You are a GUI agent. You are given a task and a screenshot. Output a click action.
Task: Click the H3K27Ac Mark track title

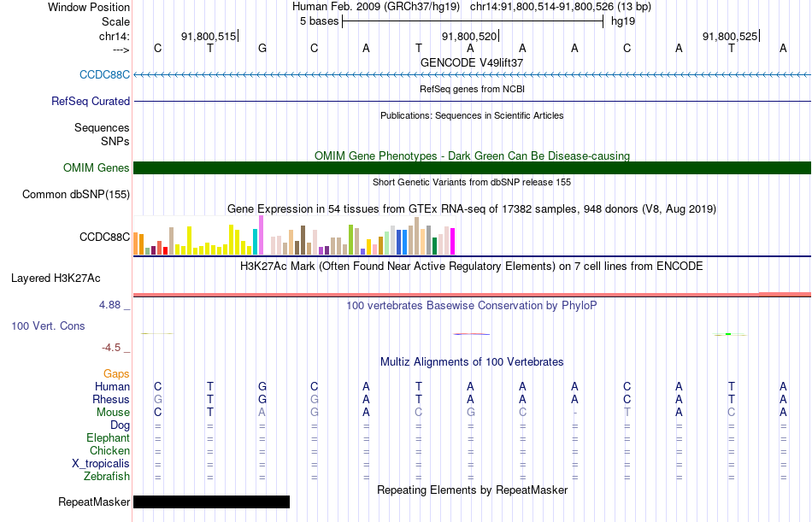(x=472, y=267)
